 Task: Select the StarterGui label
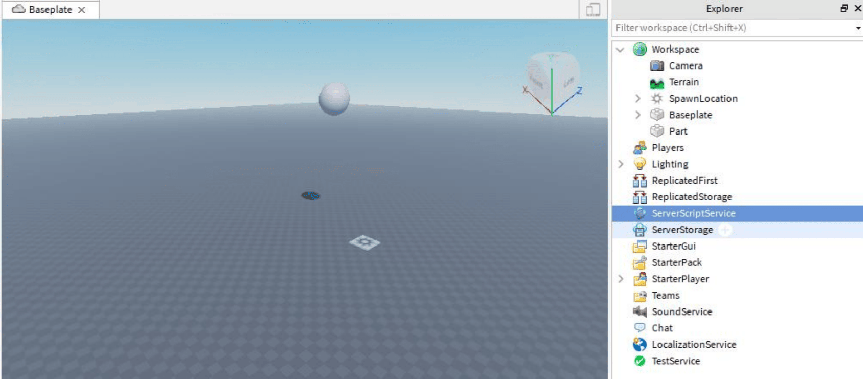673,246
